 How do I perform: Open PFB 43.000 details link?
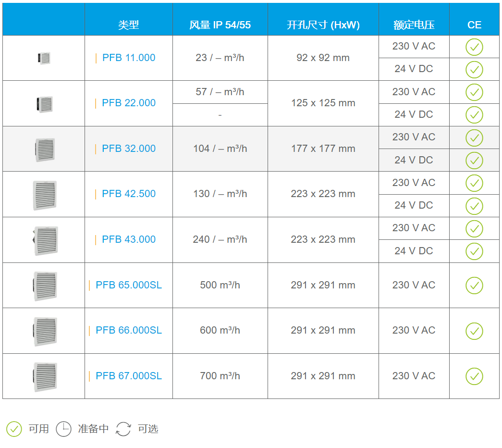(129, 240)
